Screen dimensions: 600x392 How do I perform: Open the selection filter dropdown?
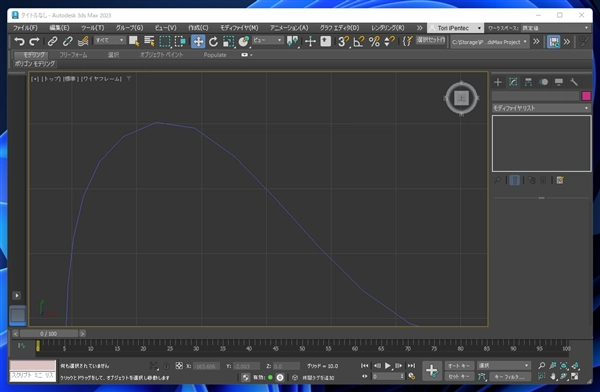pos(109,40)
